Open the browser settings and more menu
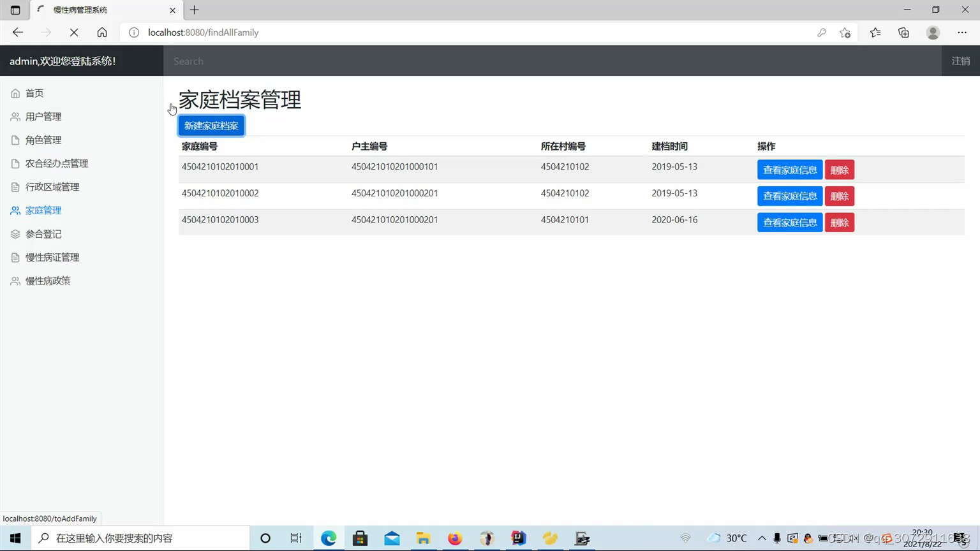The image size is (980, 551). point(962,33)
